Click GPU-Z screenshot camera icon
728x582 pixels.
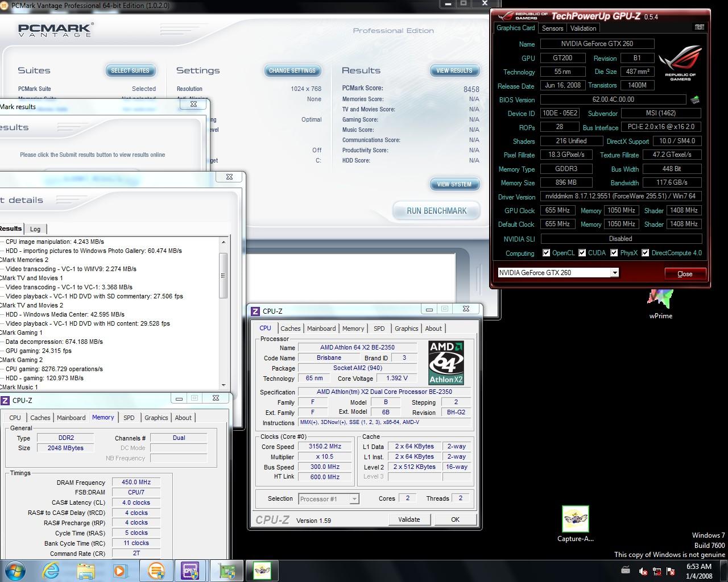[x=700, y=27]
